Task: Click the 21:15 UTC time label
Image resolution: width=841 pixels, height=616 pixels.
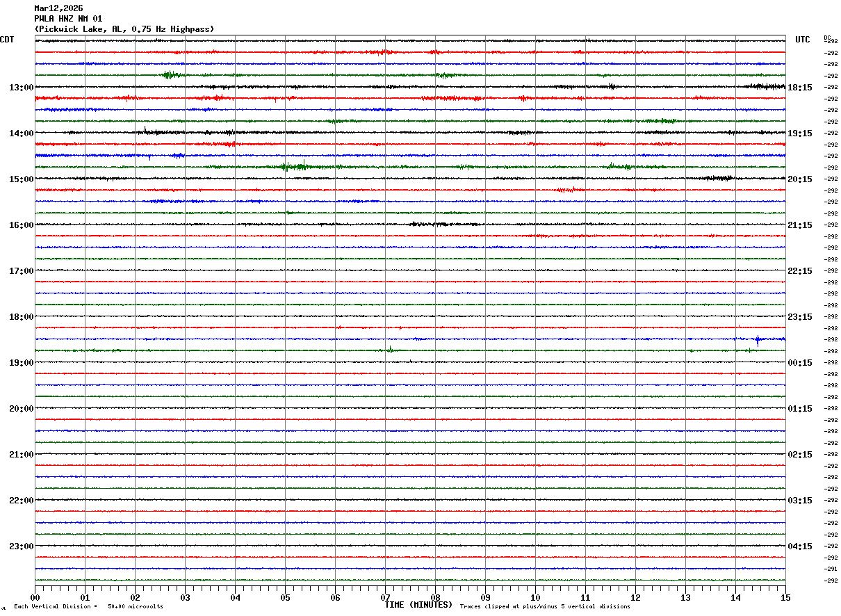Action: 800,225
